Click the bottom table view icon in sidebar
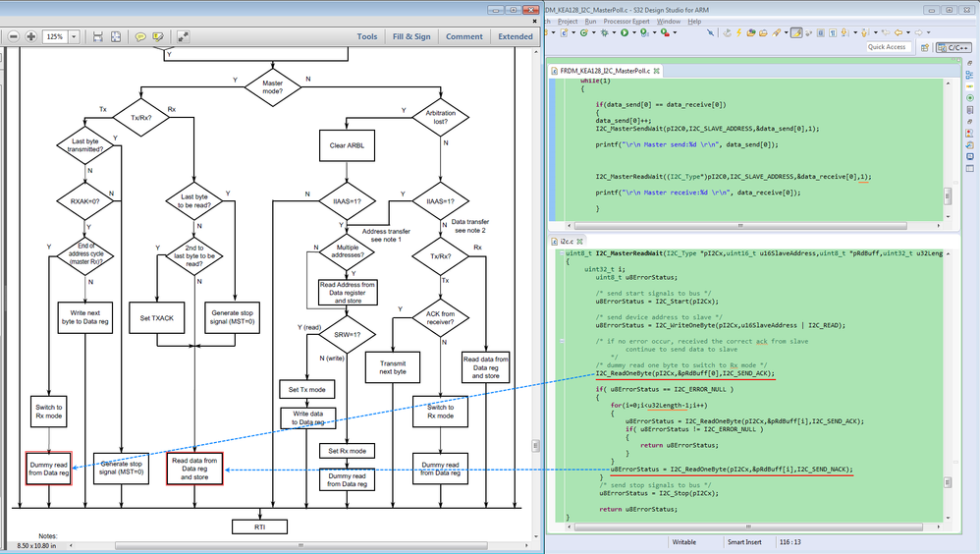 [x=969, y=168]
